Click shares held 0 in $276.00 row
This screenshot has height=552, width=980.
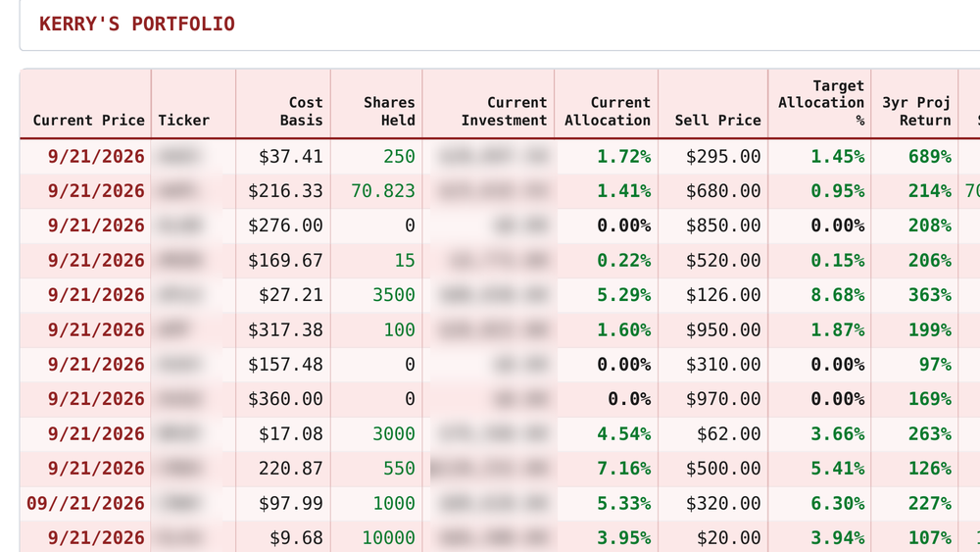click(410, 226)
